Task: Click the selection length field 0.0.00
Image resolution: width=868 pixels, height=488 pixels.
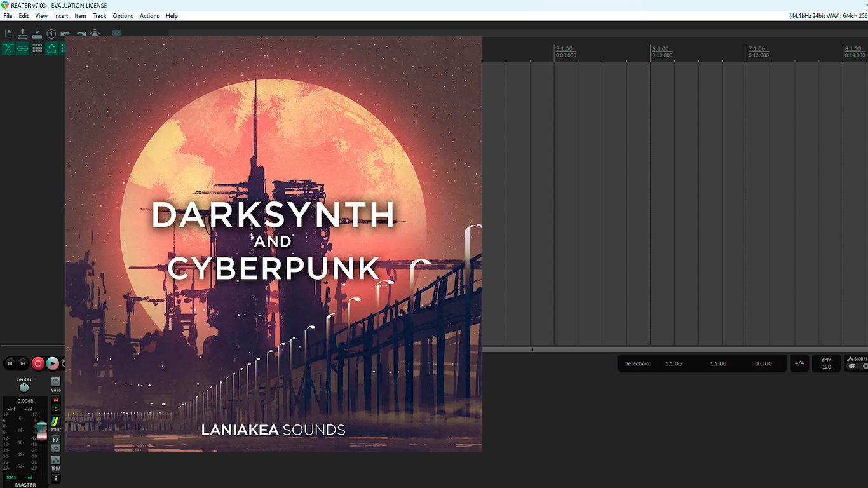Action: [x=763, y=363]
